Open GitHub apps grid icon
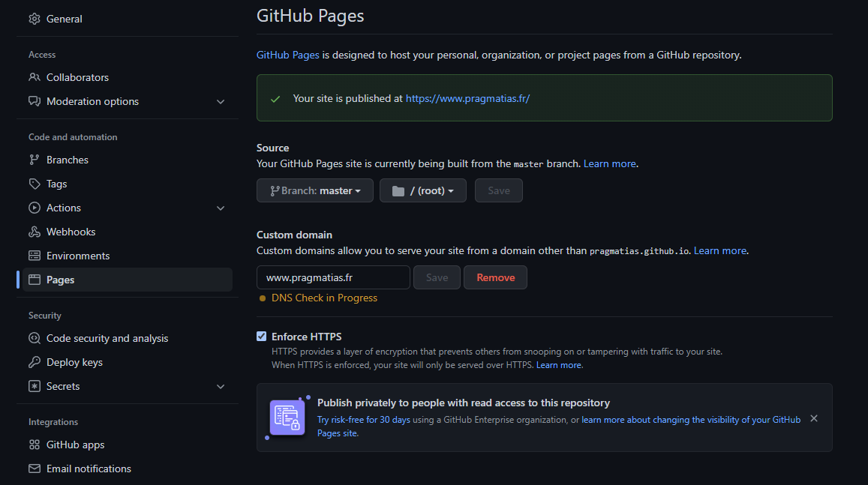This screenshot has height=485, width=868. (x=35, y=445)
